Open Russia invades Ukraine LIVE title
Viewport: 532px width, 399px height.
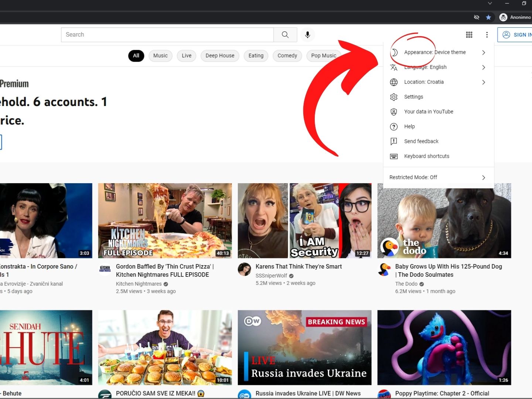[308, 393]
